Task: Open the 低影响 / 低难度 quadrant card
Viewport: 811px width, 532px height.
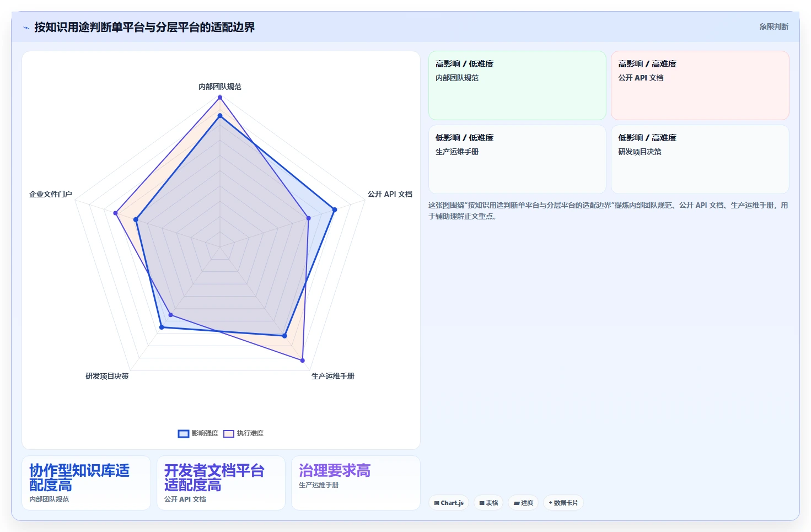Action: [517, 159]
